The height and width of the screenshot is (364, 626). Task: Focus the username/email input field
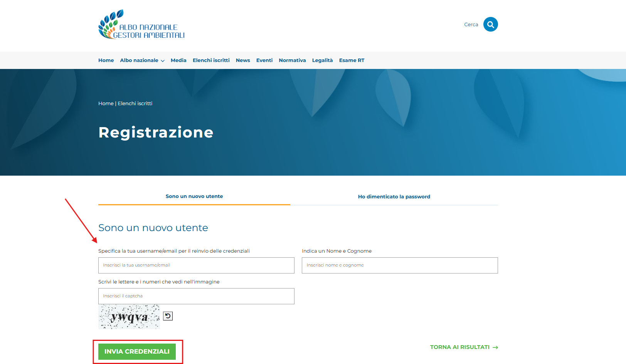click(x=196, y=265)
